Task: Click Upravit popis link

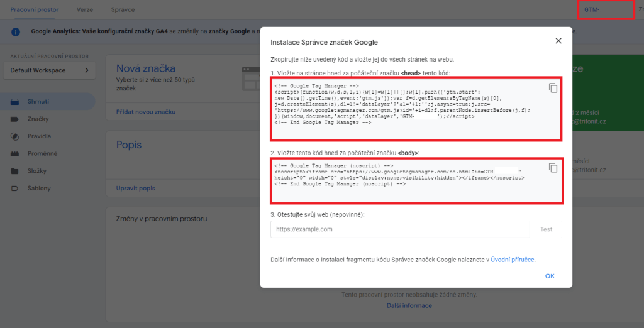Action: point(136,189)
